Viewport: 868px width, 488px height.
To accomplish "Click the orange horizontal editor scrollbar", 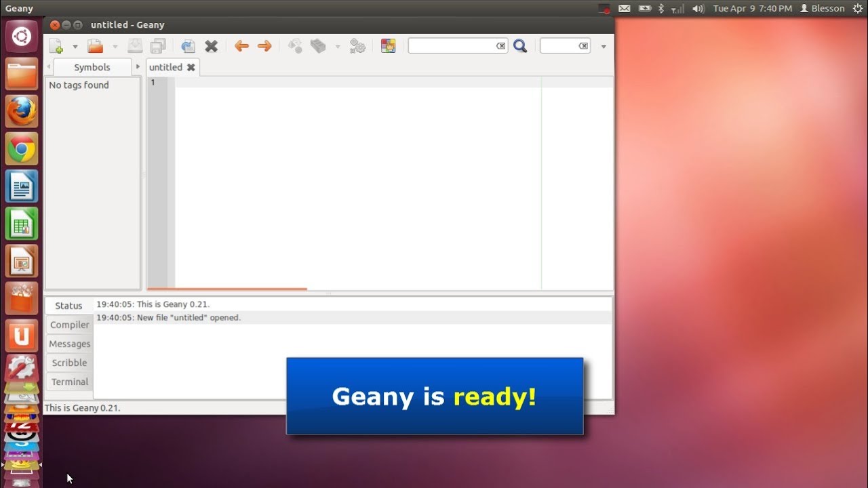I will [227, 289].
